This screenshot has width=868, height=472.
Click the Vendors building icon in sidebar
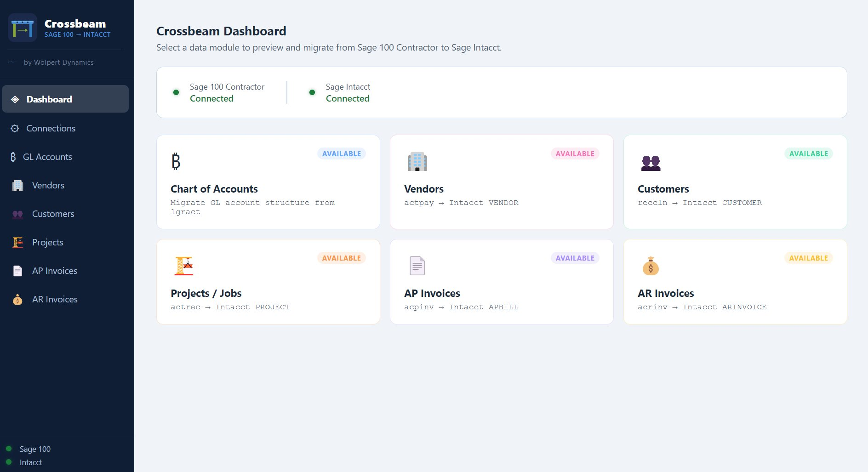click(17, 185)
